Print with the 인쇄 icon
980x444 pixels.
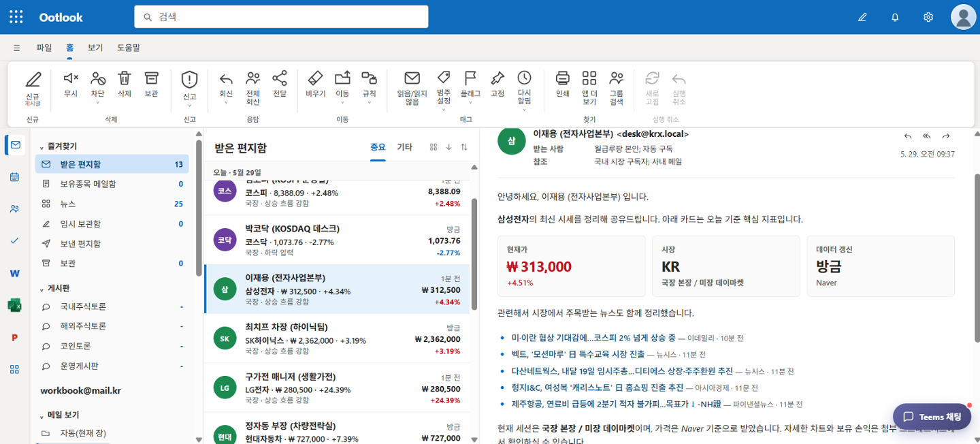(x=563, y=85)
